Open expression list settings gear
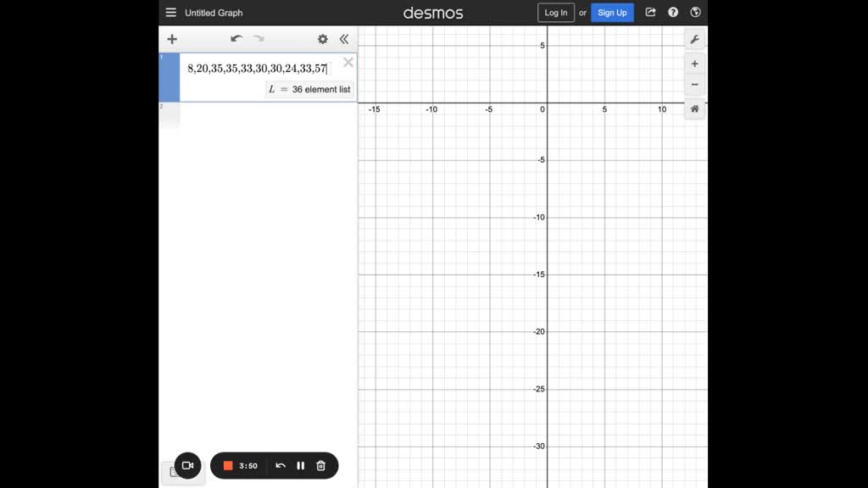The image size is (868, 488). click(323, 39)
